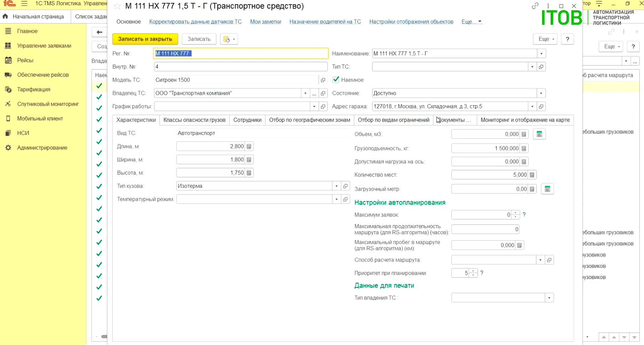The height and width of the screenshot is (345, 644).
Task: Switch to Классы опасности грузов tab
Action: tap(195, 120)
